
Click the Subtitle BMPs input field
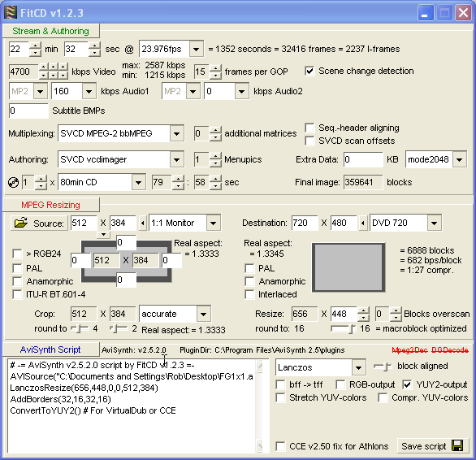28,111
